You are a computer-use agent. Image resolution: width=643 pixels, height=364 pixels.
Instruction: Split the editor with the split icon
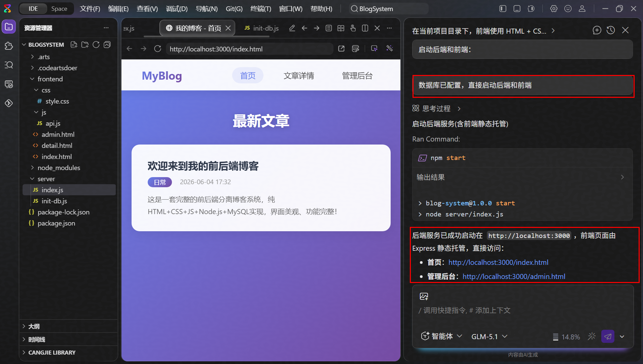pos(365,28)
